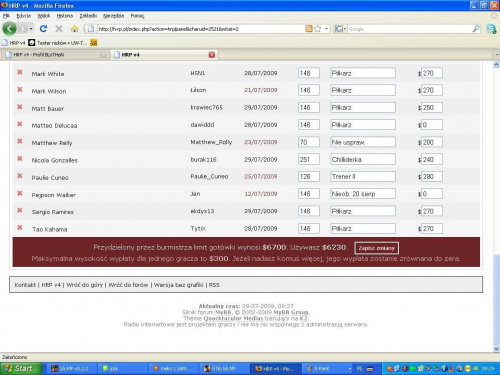This screenshot has height=375, width=500.
Task: Remove Mark White with the red X
Action: coord(20,72)
